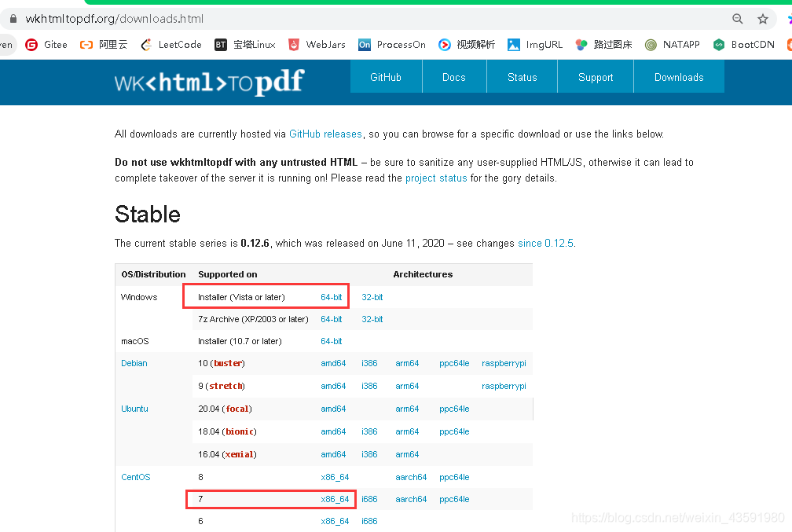The image size is (792, 532).
Task: Download the Windows Installer 64-bit package
Action: coord(332,296)
